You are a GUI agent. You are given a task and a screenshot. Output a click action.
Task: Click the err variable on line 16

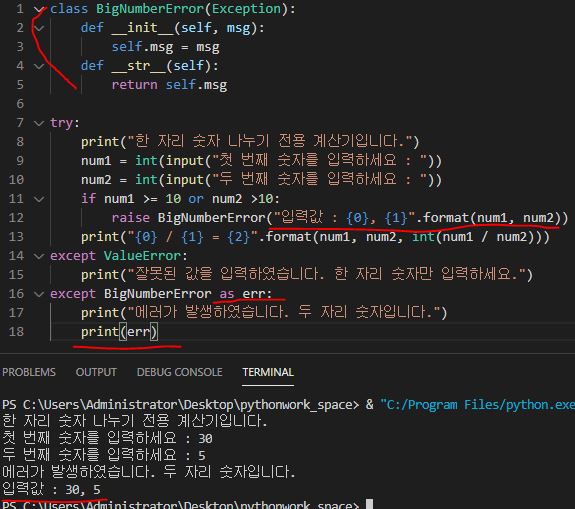pyautogui.click(x=254, y=294)
